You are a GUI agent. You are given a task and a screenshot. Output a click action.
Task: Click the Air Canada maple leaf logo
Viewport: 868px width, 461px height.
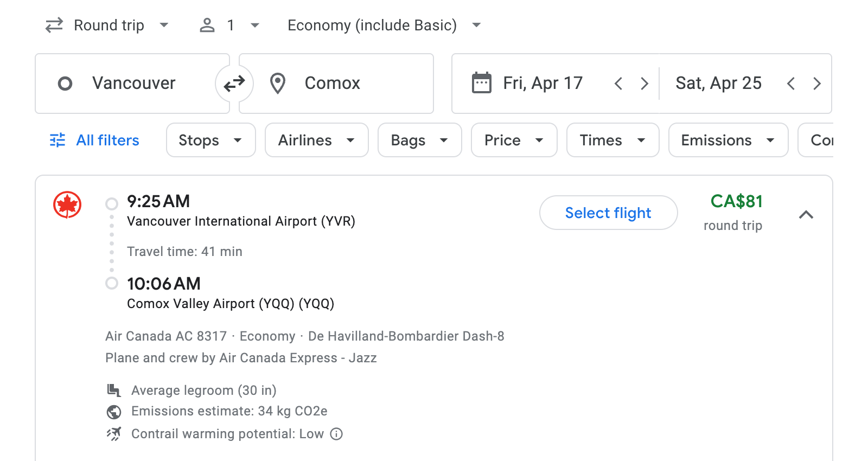click(66, 204)
